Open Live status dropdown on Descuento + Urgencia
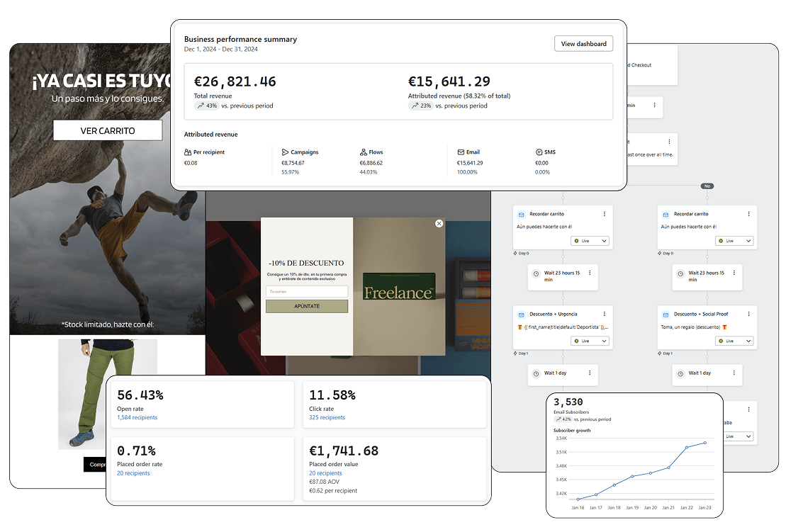This screenshot has width=798, height=532. tap(590, 341)
